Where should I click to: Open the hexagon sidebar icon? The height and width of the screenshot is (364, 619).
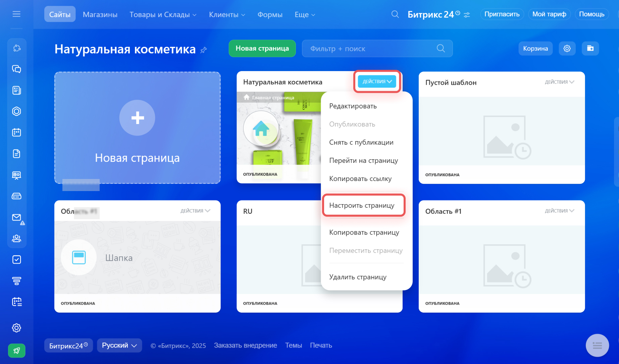coord(16,111)
